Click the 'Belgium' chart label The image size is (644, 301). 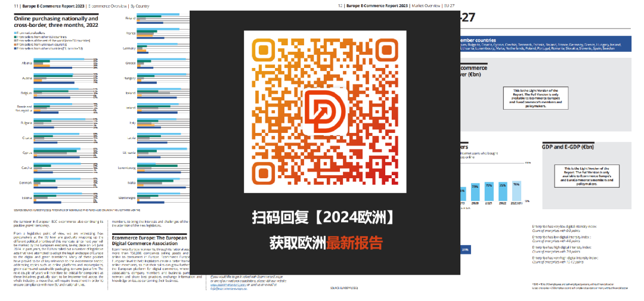[27, 93]
